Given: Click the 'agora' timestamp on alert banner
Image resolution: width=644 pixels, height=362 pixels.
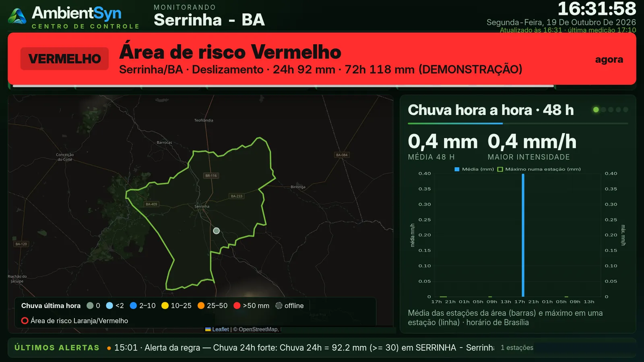Looking at the screenshot, I should 609,60.
